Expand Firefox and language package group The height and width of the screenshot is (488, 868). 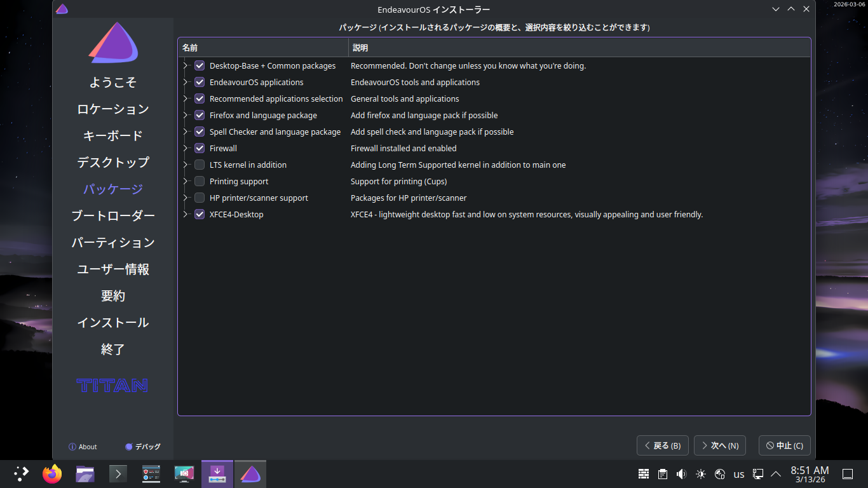click(x=186, y=115)
